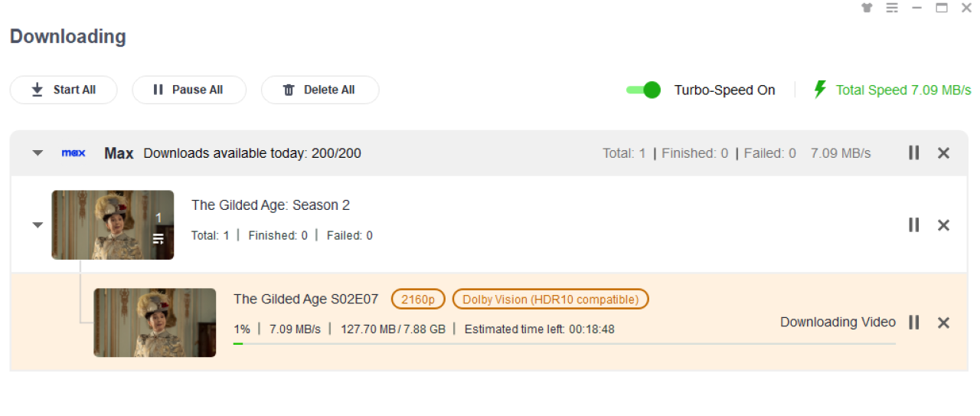Image resolution: width=980 pixels, height=416 pixels.
Task: Remove the Max download group
Action: click(x=943, y=153)
